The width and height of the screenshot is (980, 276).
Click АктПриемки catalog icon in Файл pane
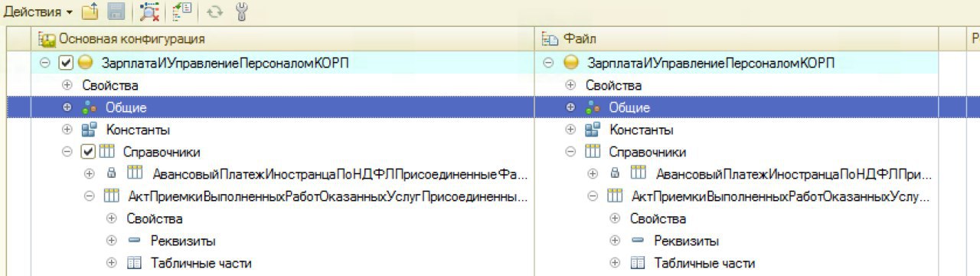click(615, 196)
